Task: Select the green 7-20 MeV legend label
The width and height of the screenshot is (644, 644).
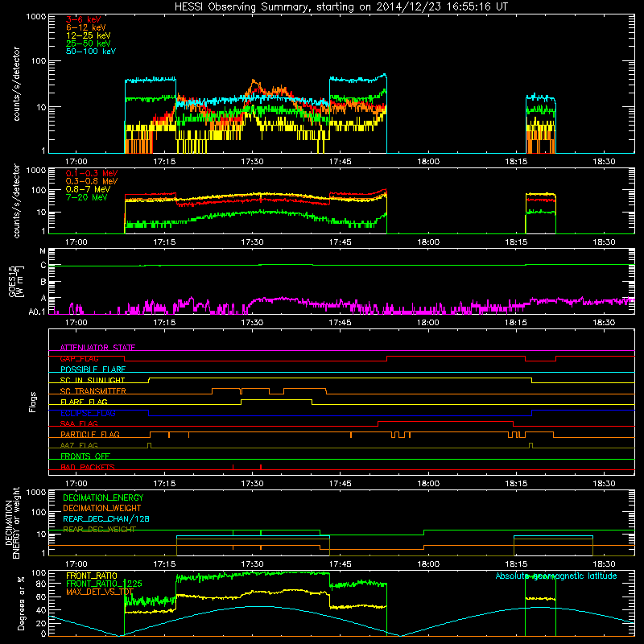Action: tap(87, 197)
